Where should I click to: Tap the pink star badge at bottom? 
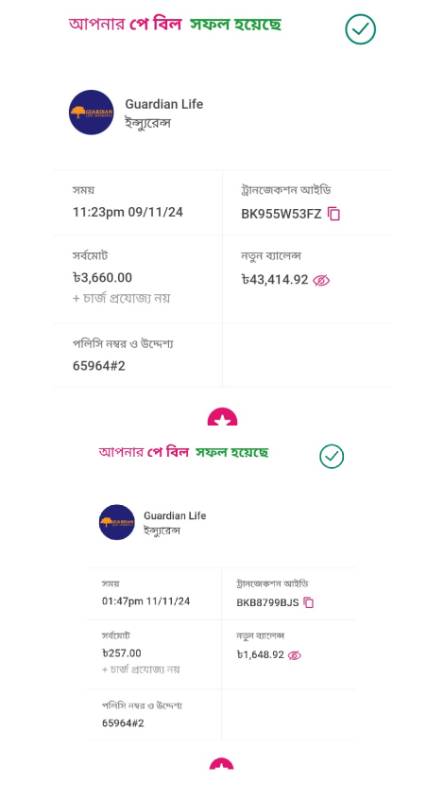pyautogui.click(x=221, y=763)
